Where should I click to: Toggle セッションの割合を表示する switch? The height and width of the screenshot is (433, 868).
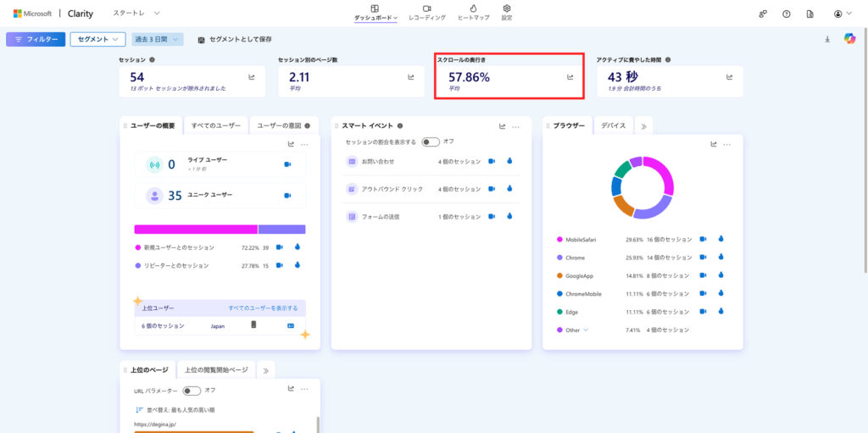tap(431, 142)
